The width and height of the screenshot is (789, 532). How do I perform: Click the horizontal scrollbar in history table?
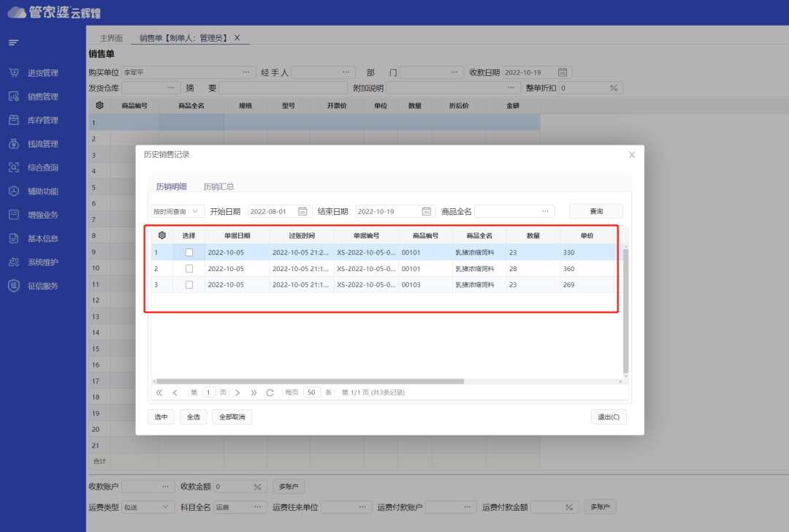[x=310, y=381]
